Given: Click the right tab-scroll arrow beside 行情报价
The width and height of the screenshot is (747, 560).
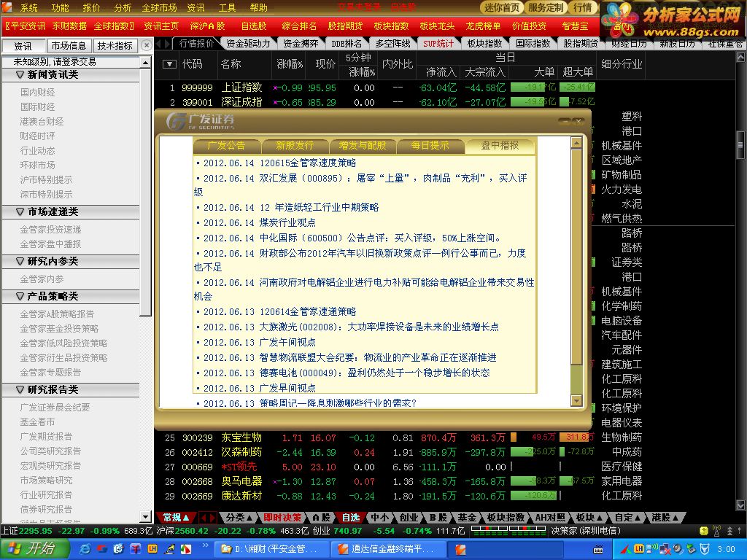Looking at the screenshot, I should pos(167,43).
